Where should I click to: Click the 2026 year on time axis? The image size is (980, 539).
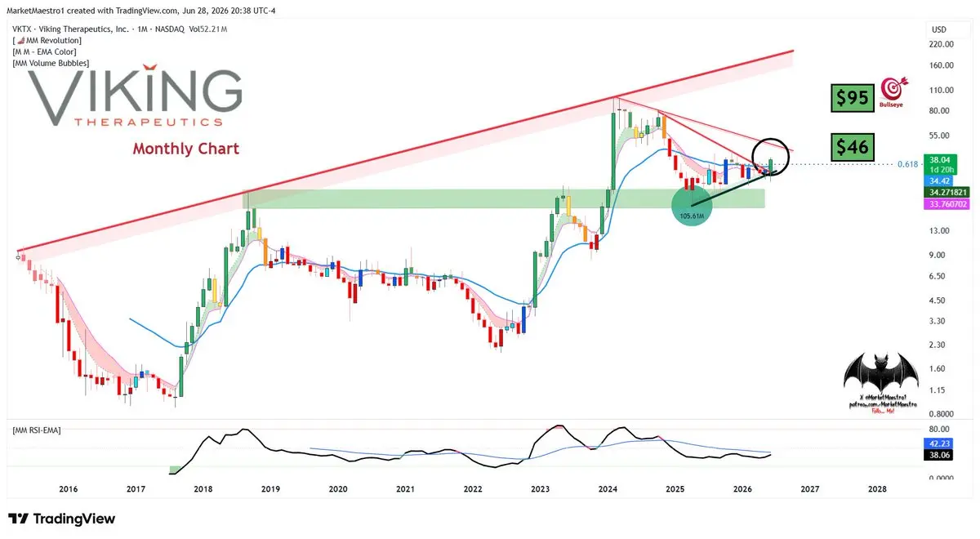point(742,490)
